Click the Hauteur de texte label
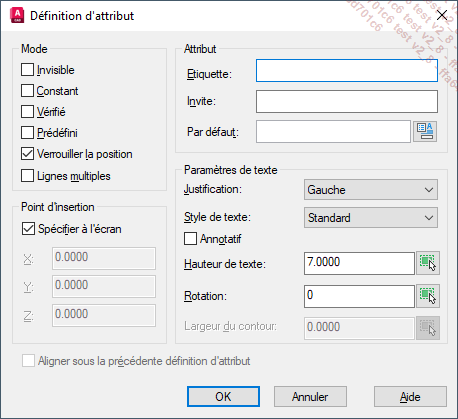This screenshot has width=458, height=419. pos(225,264)
